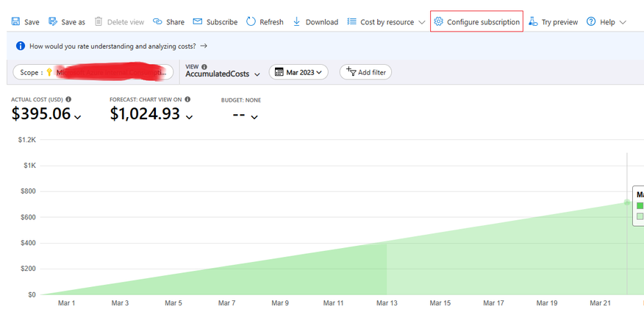Click the Refresh label
This screenshot has width=644, height=315.
pyautogui.click(x=271, y=22)
